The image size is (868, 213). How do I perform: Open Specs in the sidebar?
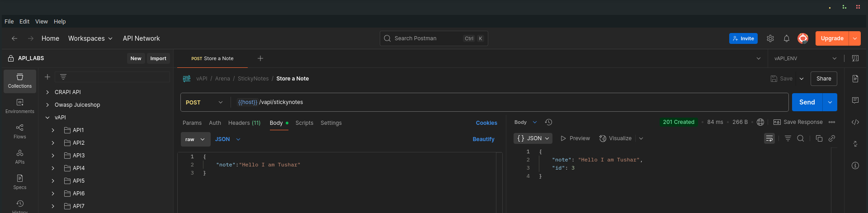point(20,182)
